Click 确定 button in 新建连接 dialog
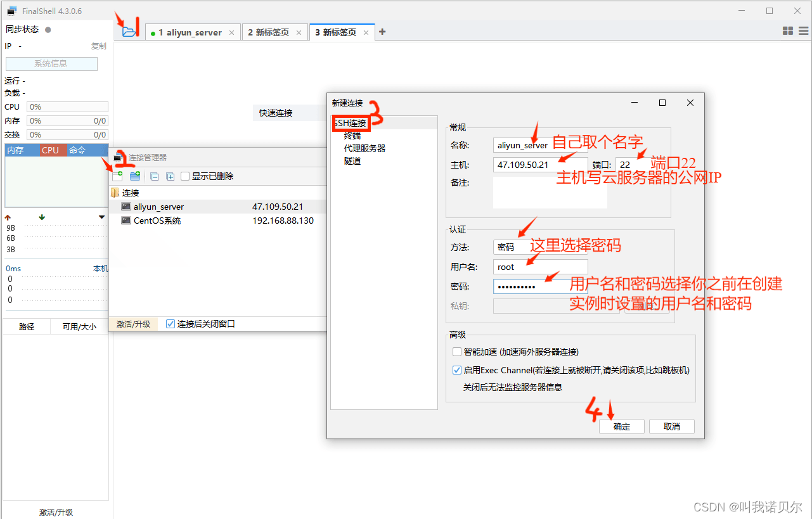The width and height of the screenshot is (812, 519). click(622, 426)
